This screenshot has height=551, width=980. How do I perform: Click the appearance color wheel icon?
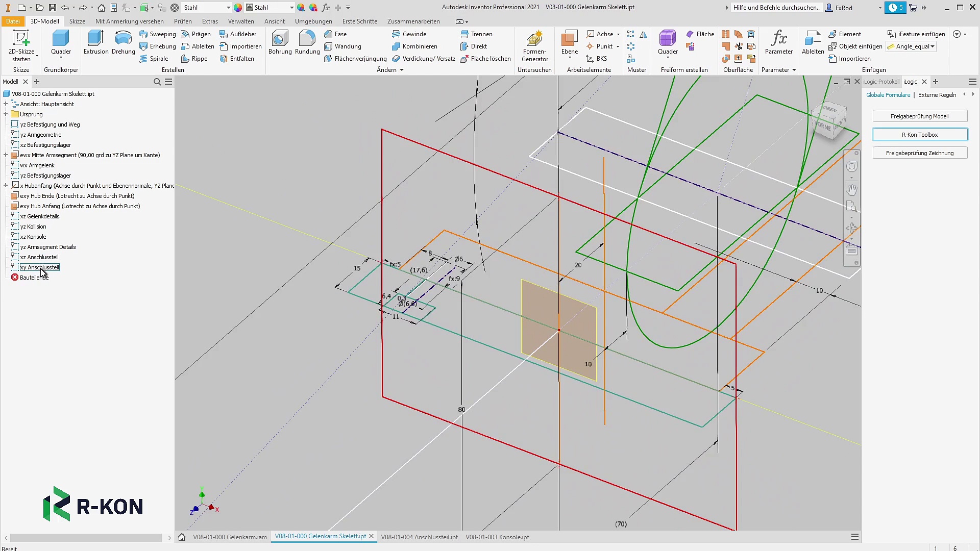click(x=238, y=8)
